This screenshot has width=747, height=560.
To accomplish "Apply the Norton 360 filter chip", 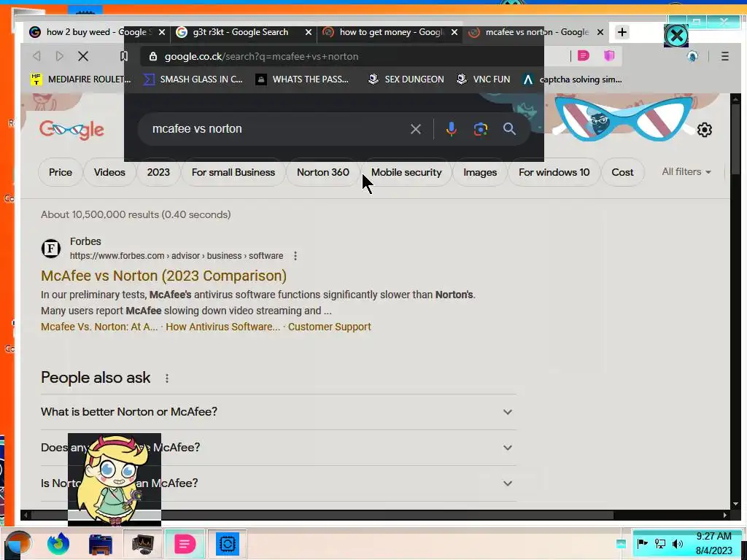I will coord(323,172).
